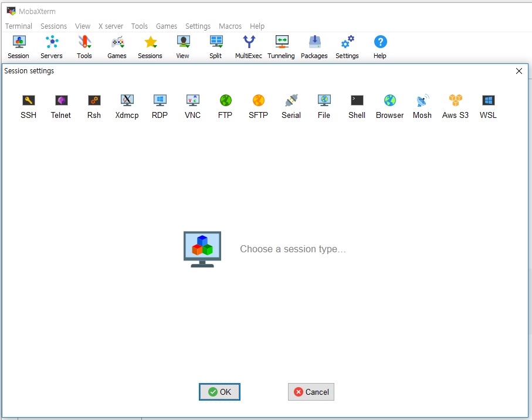Click the Cancel button
This screenshot has height=420, width=532.
coord(311,392)
